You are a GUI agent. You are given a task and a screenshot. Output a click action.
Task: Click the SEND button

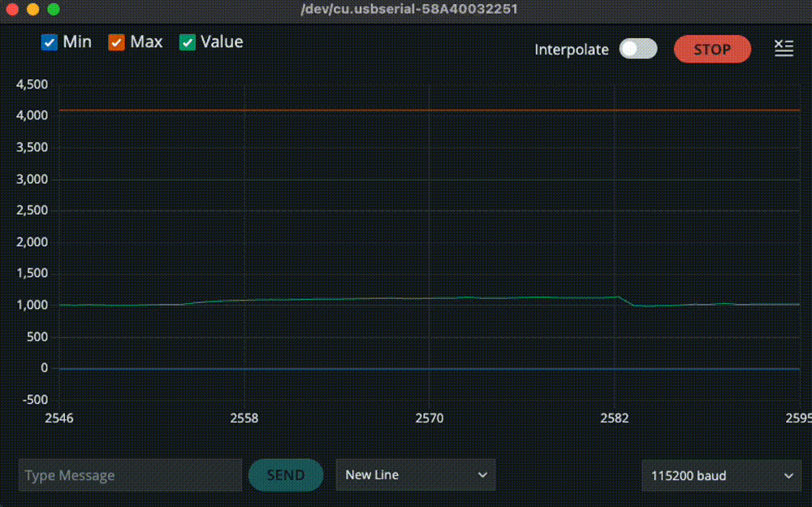[286, 475]
